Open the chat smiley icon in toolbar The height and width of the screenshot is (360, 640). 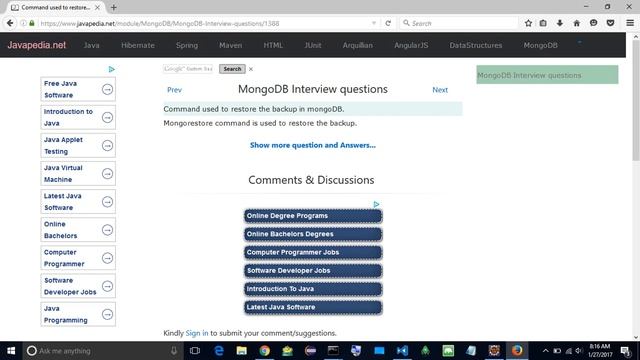593,23
